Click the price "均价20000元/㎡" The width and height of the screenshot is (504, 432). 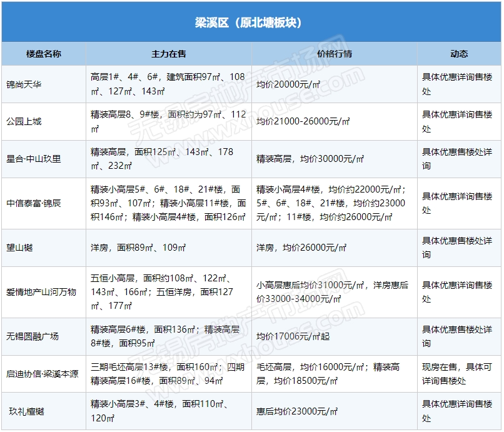pos(288,84)
